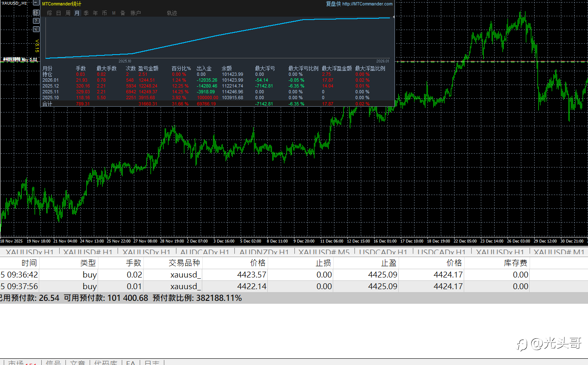Open the '币' currency statistics tab
This screenshot has height=365, width=588.
click(x=105, y=13)
